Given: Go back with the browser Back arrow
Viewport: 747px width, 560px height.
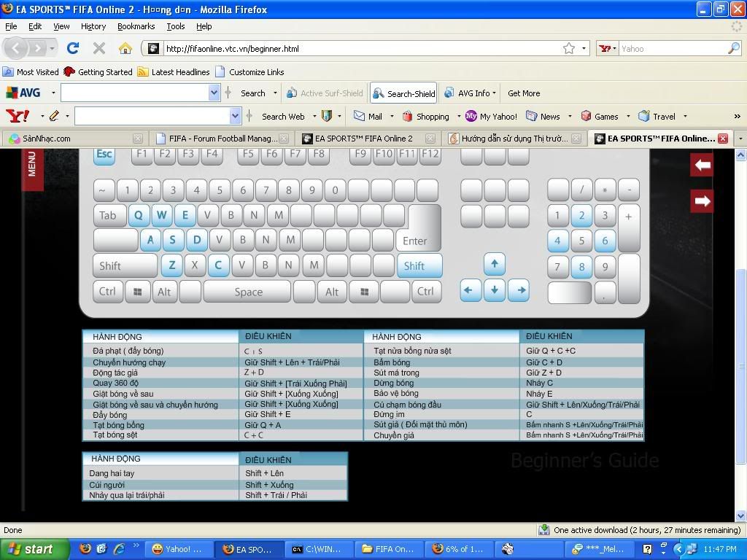Looking at the screenshot, I should point(15,48).
